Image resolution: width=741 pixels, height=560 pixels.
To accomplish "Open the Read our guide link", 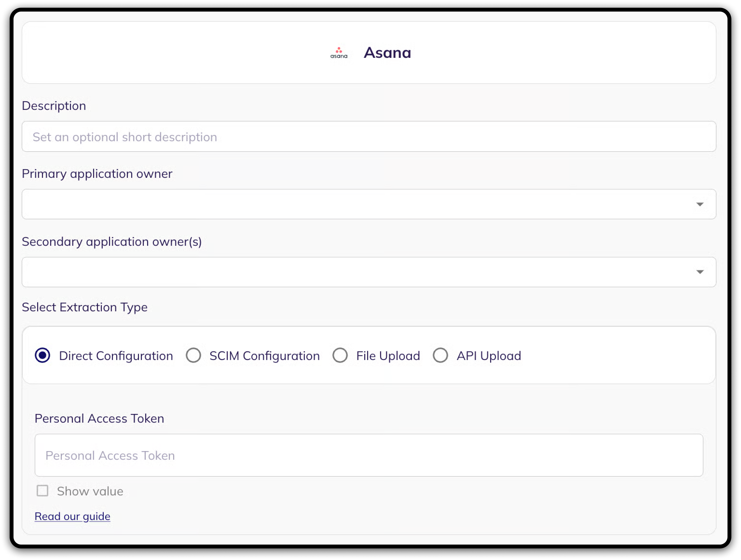I will pos(72,516).
